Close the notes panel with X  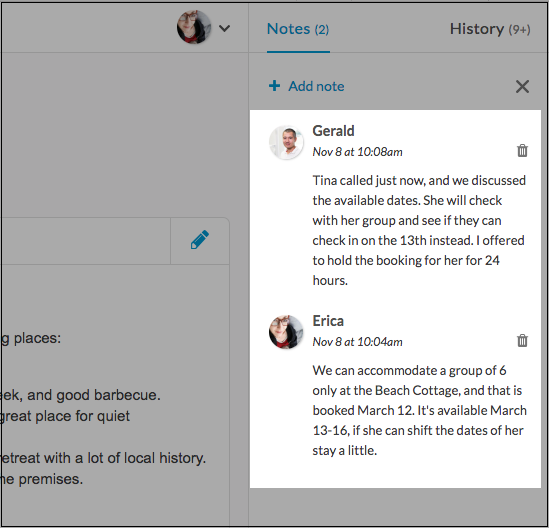pos(522,86)
